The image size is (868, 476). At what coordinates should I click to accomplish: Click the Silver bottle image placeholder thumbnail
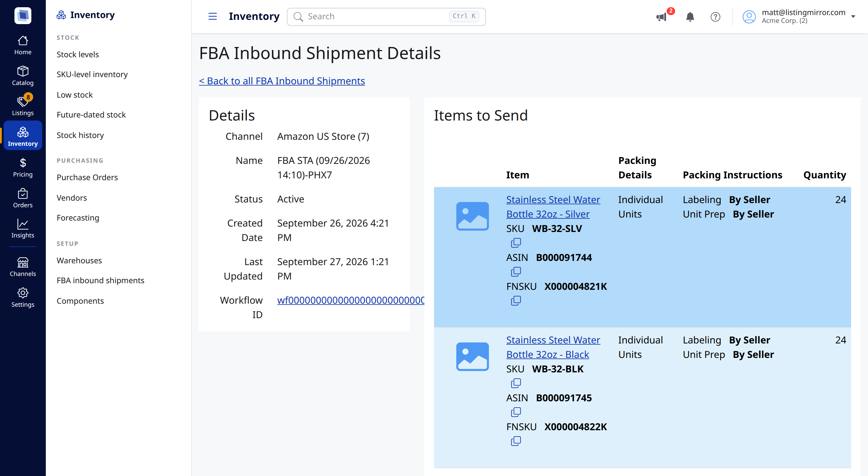[x=472, y=216]
